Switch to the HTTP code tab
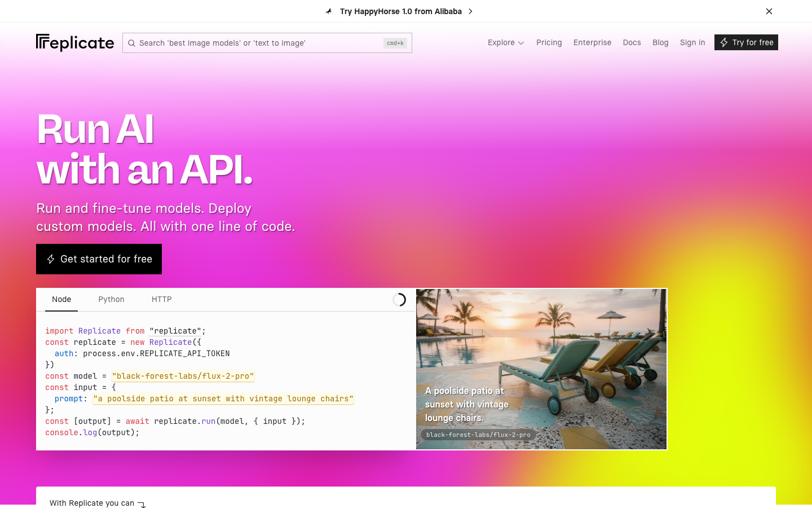Viewport: 812px width, 508px height. point(161,299)
